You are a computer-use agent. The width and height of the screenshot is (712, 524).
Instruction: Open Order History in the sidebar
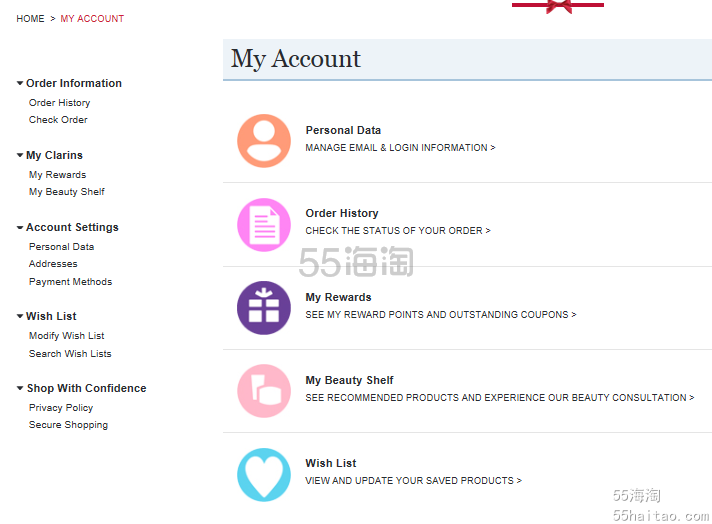[59, 103]
